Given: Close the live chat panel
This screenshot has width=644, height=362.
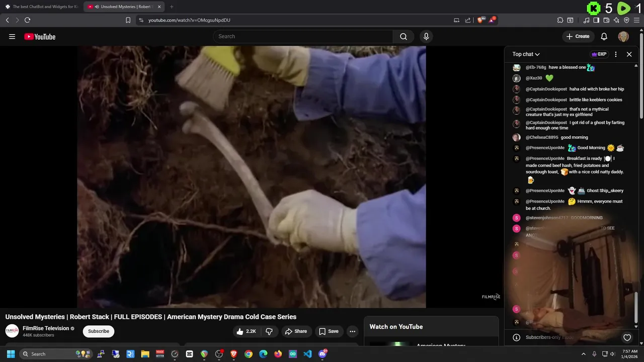Looking at the screenshot, I should [629, 54].
